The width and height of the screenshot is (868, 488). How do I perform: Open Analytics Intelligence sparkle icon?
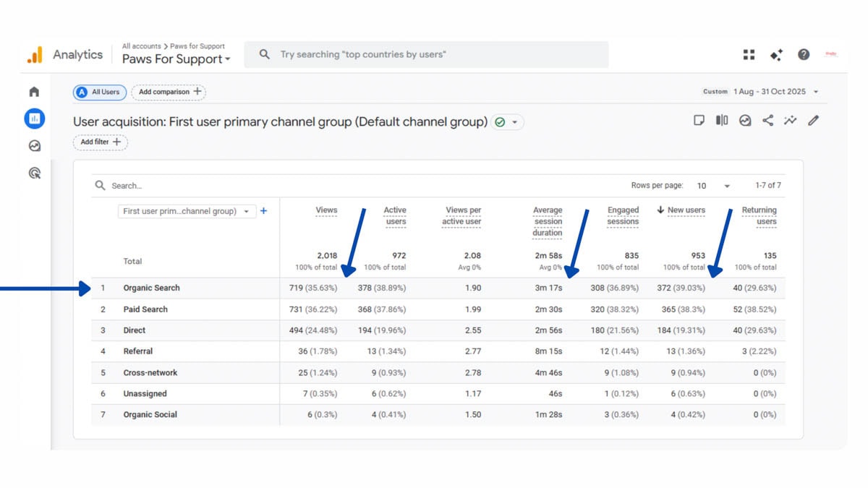pyautogui.click(x=775, y=53)
